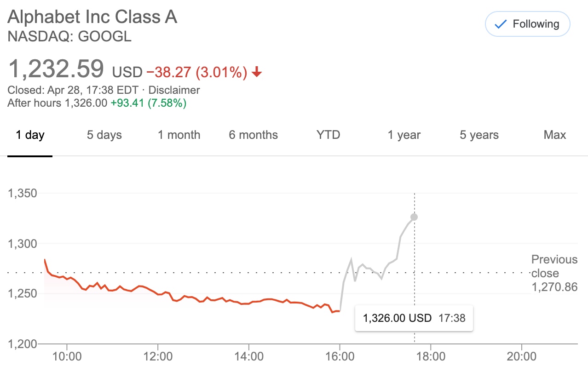Click the 16:00 time axis label

pyautogui.click(x=340, y=356)
